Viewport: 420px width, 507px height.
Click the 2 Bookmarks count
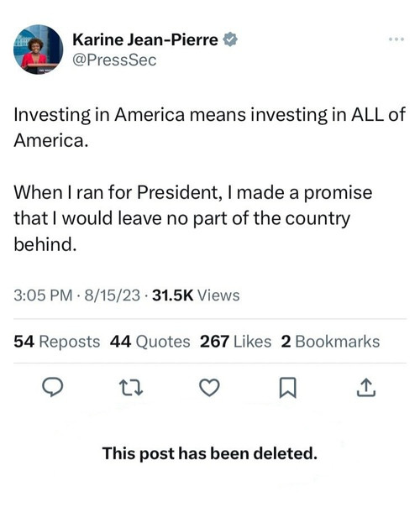pos(330,342)
